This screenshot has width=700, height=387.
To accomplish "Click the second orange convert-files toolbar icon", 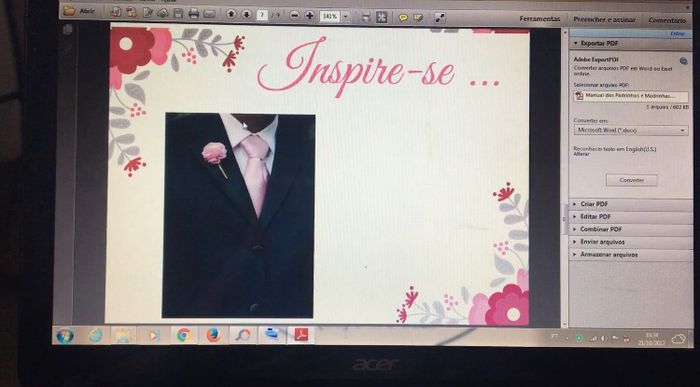I will click(131, 12).
